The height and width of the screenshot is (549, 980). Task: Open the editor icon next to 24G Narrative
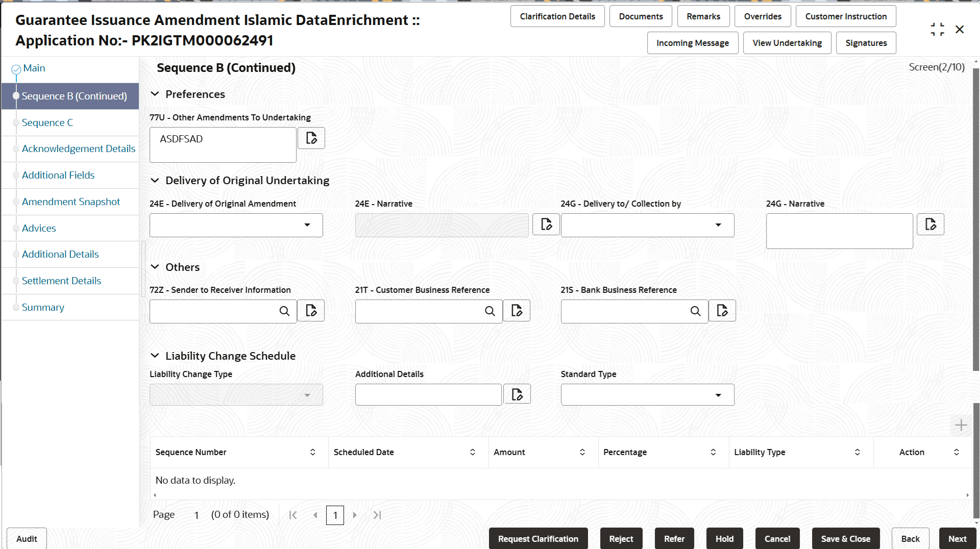pos(930,224)
